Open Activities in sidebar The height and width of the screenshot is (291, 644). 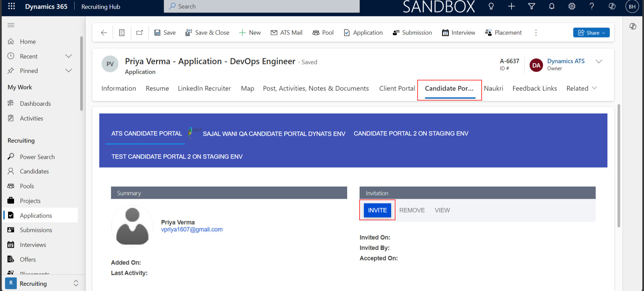pos(31,118)
